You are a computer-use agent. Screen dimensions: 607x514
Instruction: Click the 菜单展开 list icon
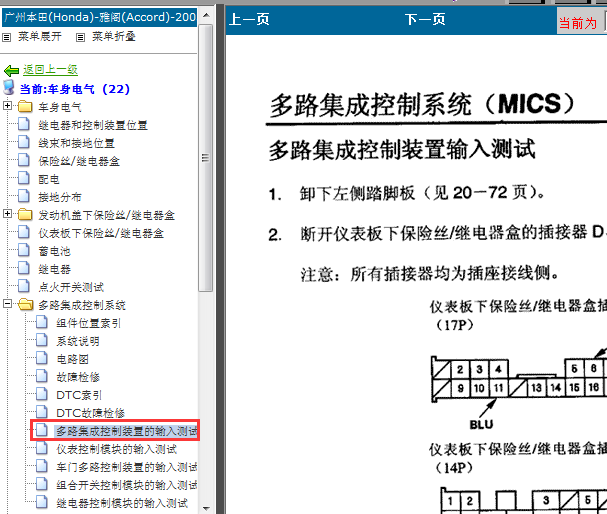pos(7,37)
